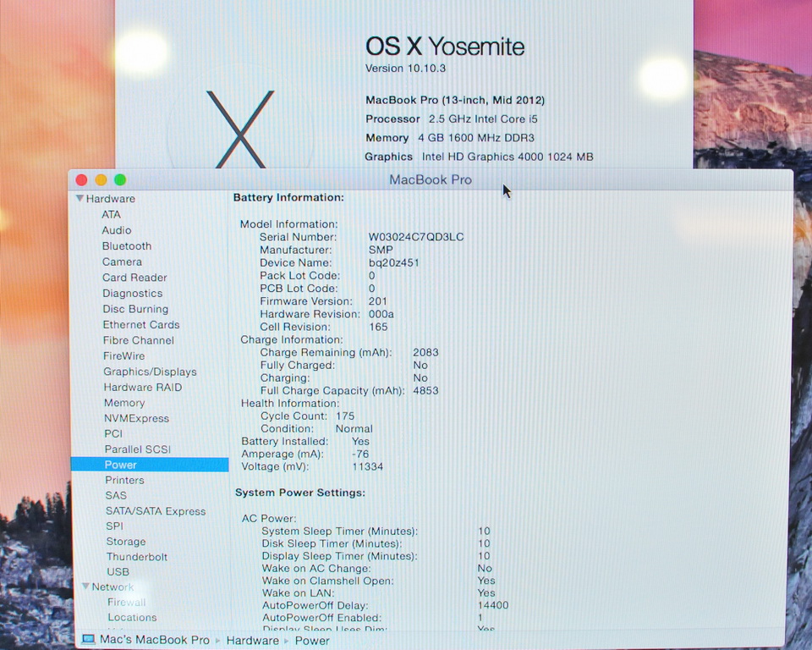Click battery serial number W03024C7QD3LC
This screenshot has height=650, width=812.
coord(416,237)
